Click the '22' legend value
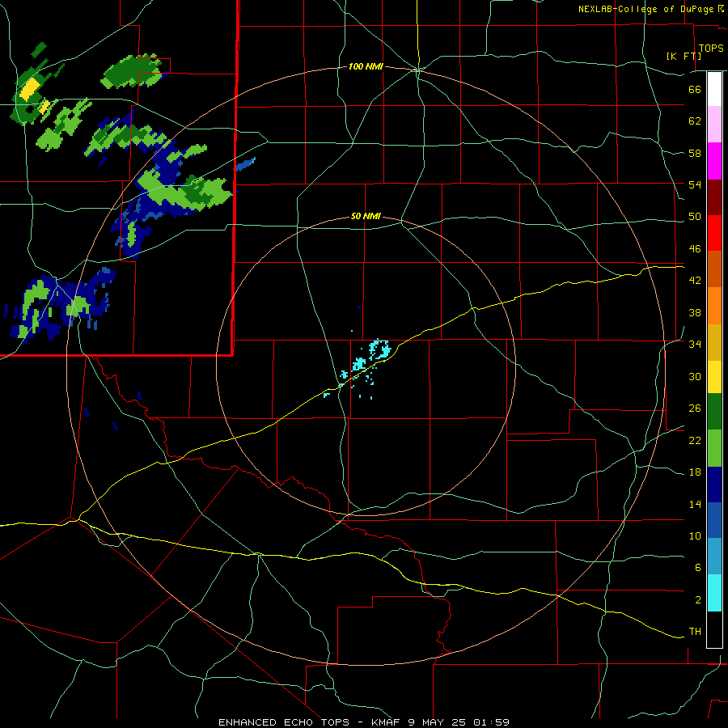Image resolution: width=728 pixels, height=728 pixels. [695, 440]
